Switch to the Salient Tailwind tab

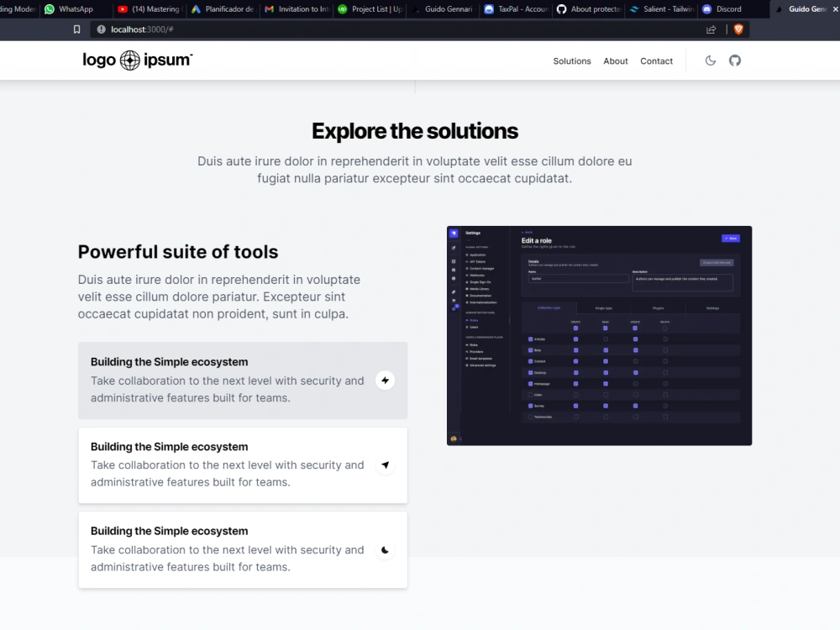pos(662,9)
